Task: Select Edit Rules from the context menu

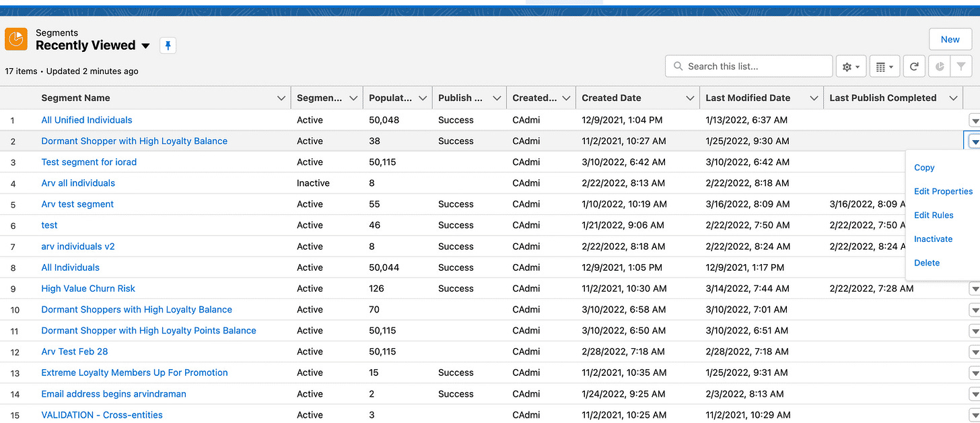Action: (934, 215)
